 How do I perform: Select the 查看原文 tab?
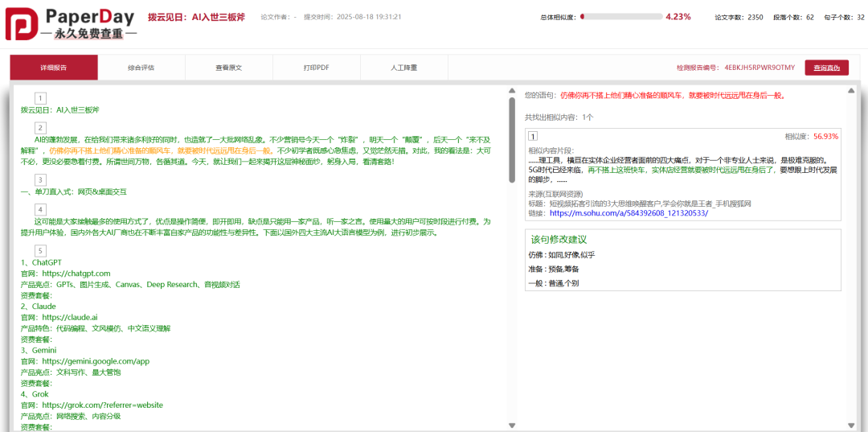[228, 68]
